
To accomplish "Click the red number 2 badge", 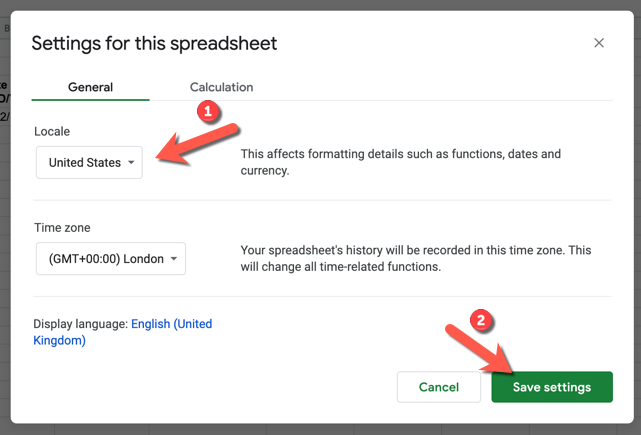I will [482, 322].
